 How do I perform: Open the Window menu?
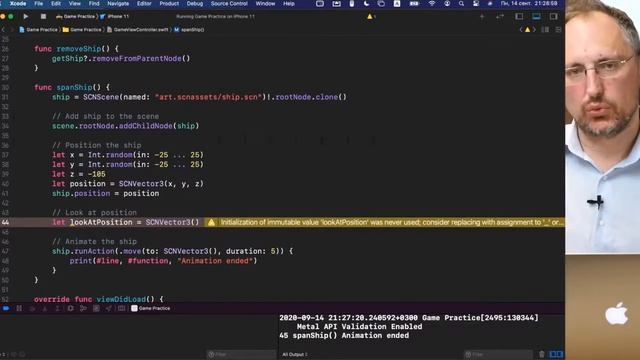point(265,4)
